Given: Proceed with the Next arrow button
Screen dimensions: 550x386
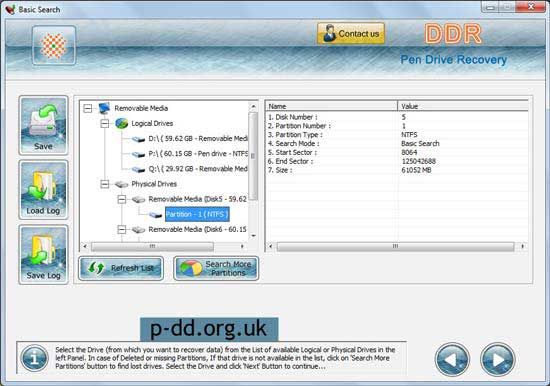Looking at the screenshot, I should click(x=498, y=359).
